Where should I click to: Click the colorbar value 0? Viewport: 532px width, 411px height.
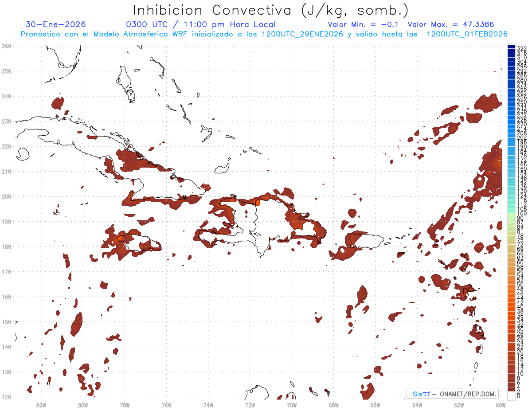(x=519, y=396)
